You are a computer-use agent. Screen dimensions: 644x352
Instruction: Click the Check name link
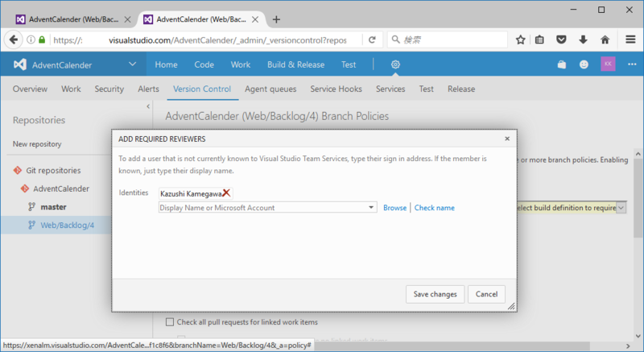tap(434, 208)
